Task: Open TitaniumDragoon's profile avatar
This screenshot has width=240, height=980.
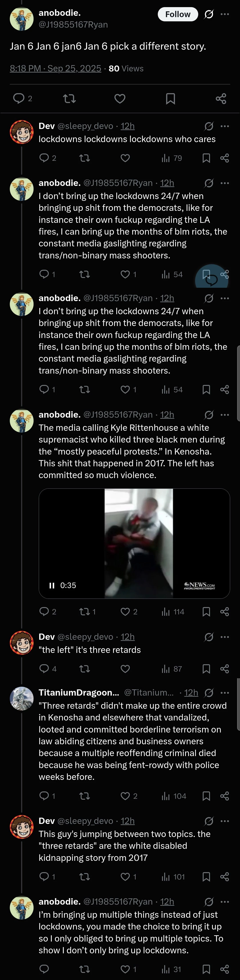Action: (x=22, y=698)
